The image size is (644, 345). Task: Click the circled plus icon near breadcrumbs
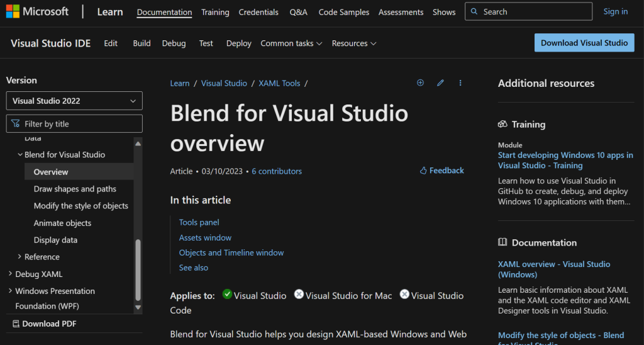tap(420, 83)
